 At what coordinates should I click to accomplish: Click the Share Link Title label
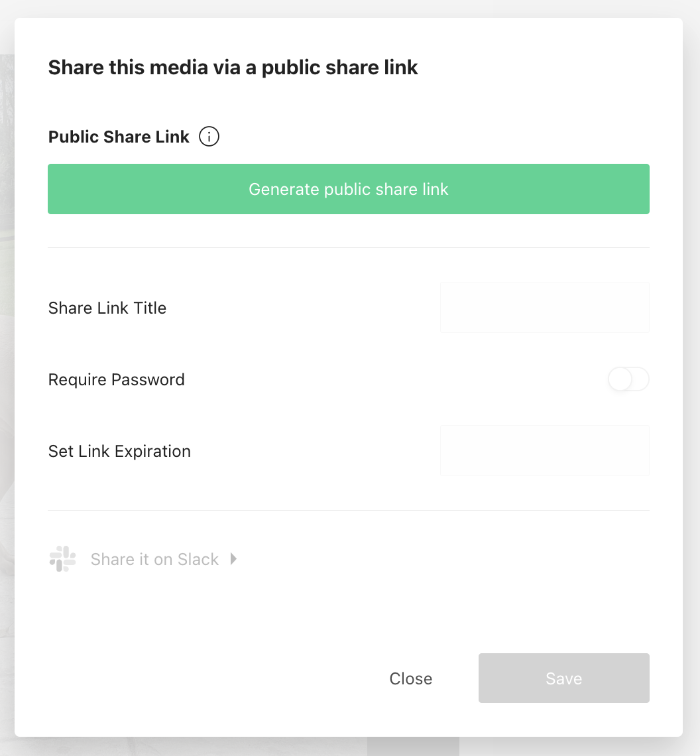coord(107,308)
